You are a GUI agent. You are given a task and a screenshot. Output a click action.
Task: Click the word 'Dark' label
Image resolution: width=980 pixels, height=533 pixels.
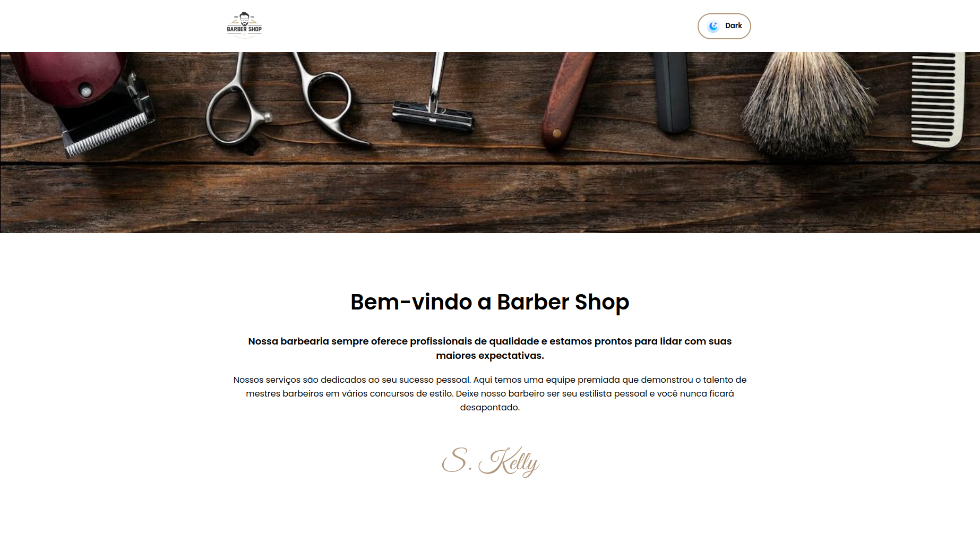(x=734, y=25)
